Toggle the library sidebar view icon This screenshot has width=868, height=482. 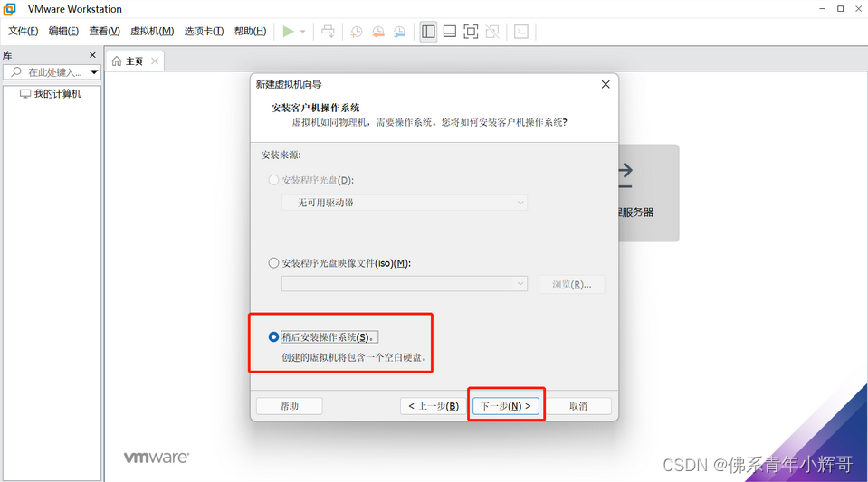pyautogui.click(x=428, y=32)
